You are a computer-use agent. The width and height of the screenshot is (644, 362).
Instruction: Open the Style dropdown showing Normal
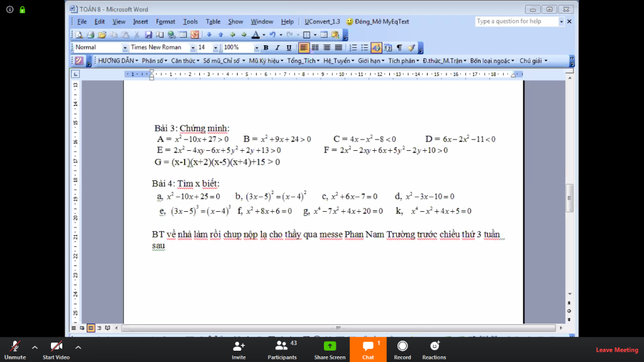(x=125, y=48)
